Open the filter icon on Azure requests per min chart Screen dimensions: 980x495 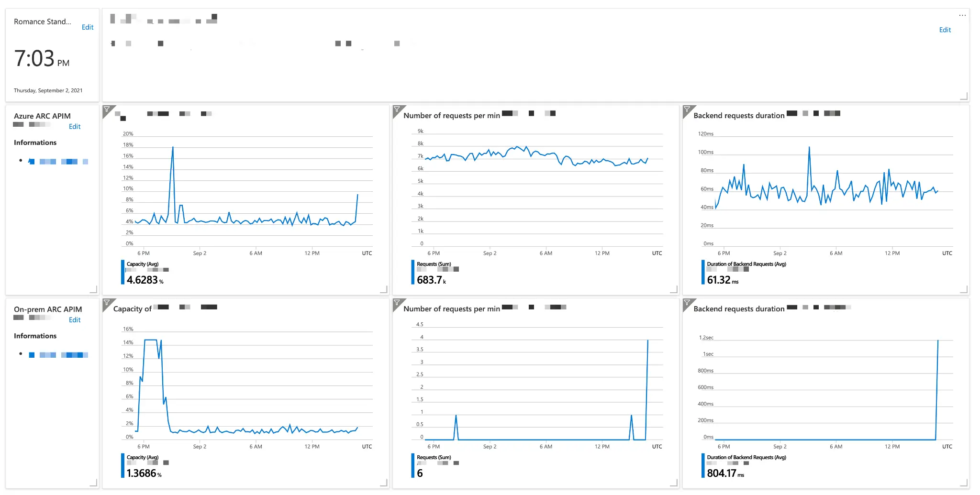(397, 110)
